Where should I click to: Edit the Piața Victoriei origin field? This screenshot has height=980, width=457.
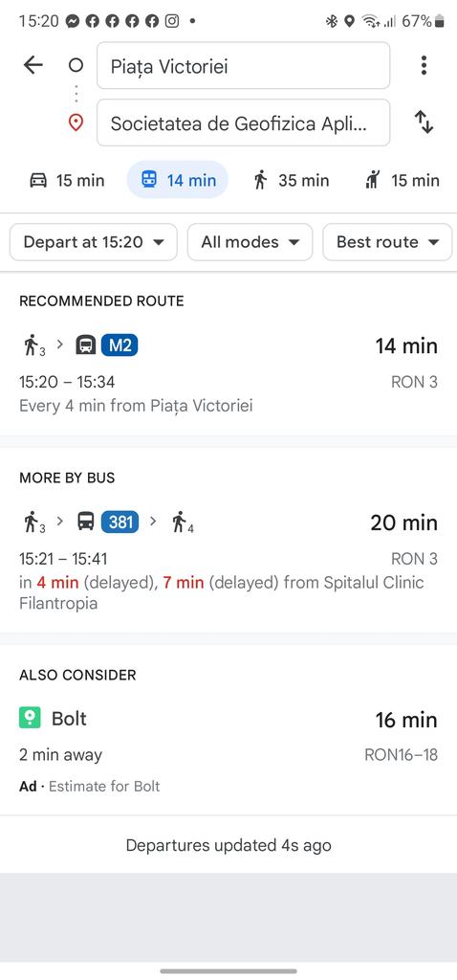click(x=244, y=66)
